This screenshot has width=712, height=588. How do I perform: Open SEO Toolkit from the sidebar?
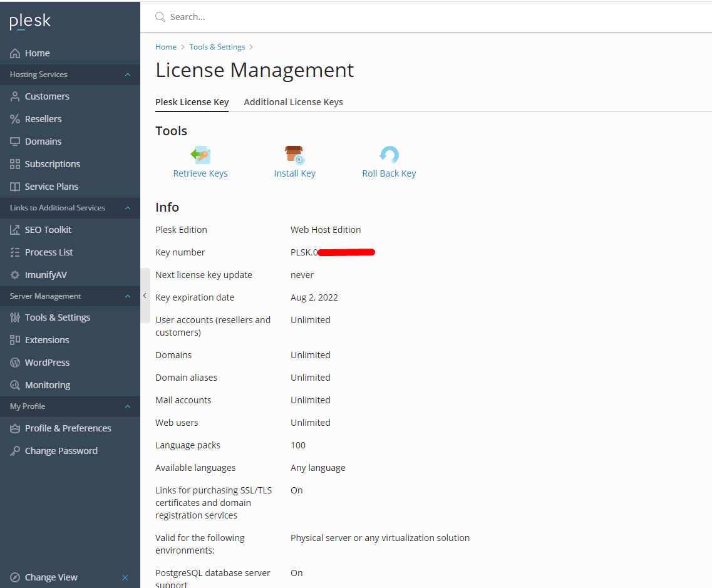coord(48,230)
